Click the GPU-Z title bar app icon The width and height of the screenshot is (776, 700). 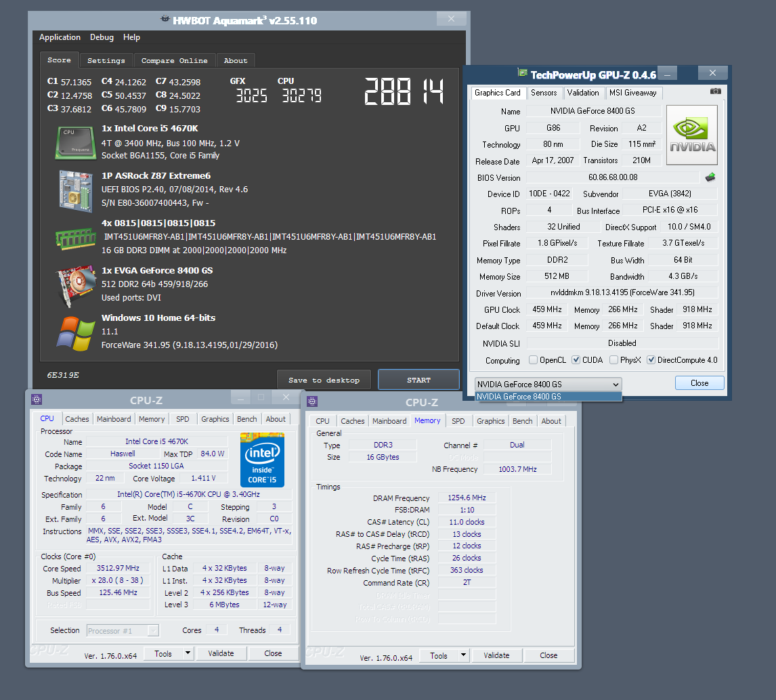pos(522,73)
